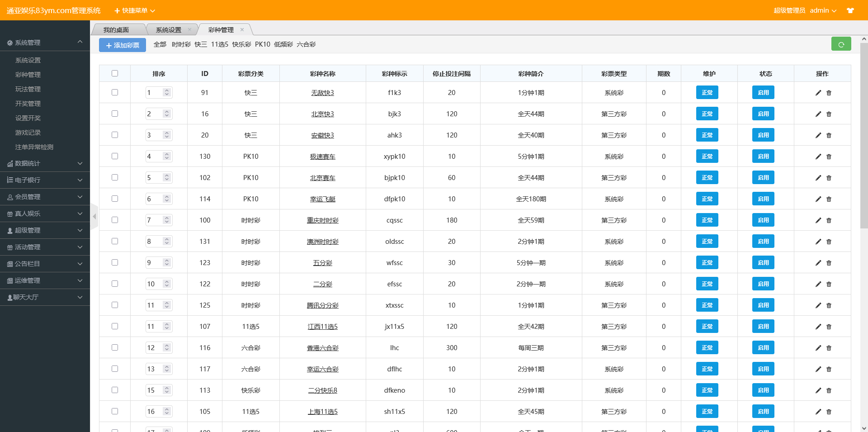This screenshot has width=868, height=432.
Task: Check the checkbox for the 极速赛车 row
Action: pyautogui.click(x=115, y=156)
